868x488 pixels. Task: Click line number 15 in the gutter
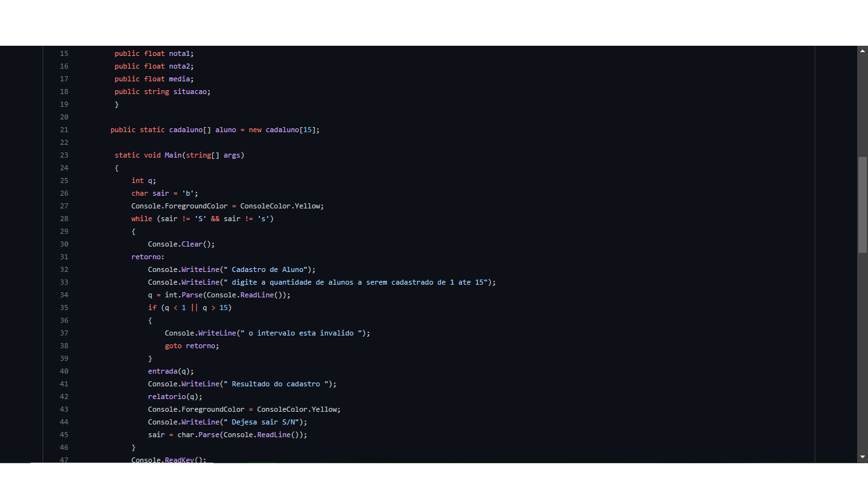coord(64,53)
